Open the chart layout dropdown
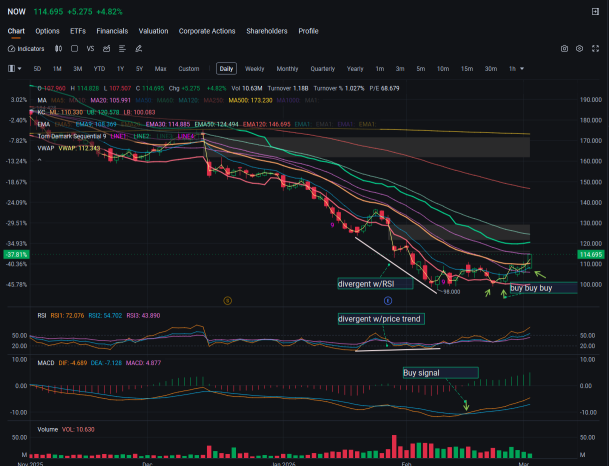Image resolution: width=609 pixels, height=466 pixels. pos(14,69)
